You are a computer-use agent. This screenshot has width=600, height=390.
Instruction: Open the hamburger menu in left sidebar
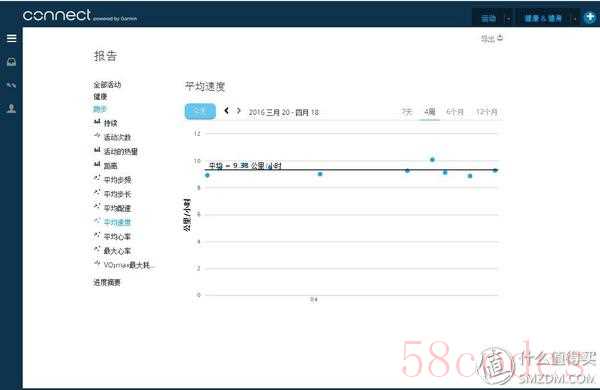click(11, 38)
